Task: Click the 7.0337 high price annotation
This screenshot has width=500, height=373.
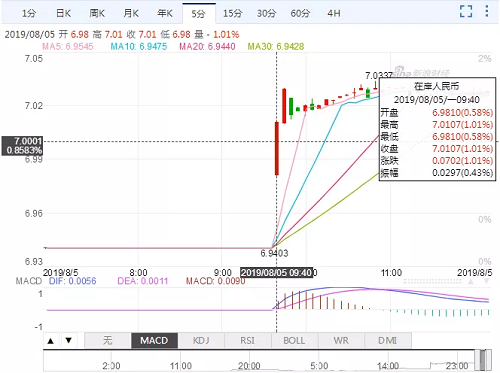Action: coord(379,76)
